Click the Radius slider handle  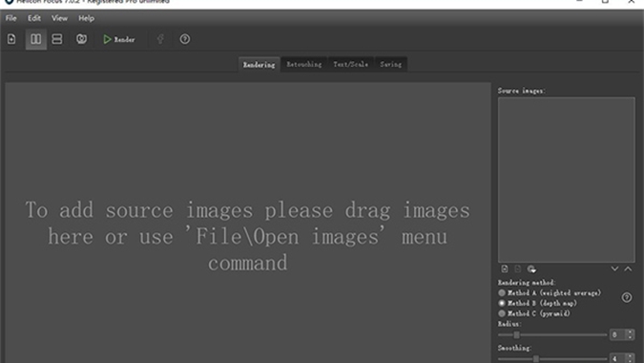(x=516, y=335)
